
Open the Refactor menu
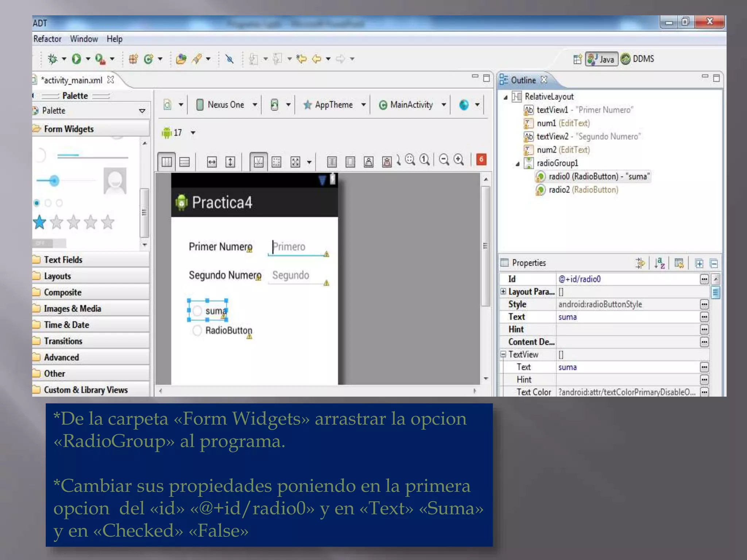pos(47,39)
